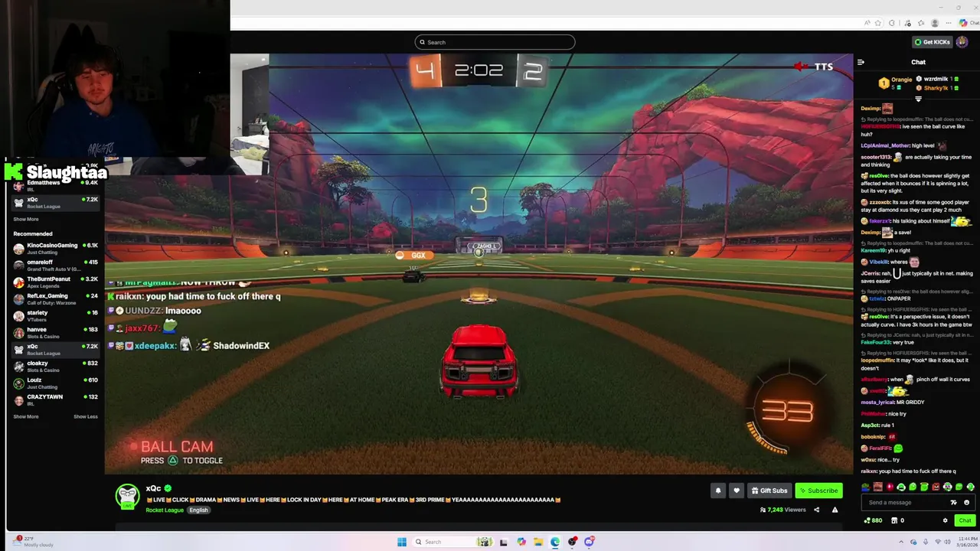Open KinoCasinoGaming channel in sidebar
Viewport: 980px width, 551px height.
[x=55, y=248]
